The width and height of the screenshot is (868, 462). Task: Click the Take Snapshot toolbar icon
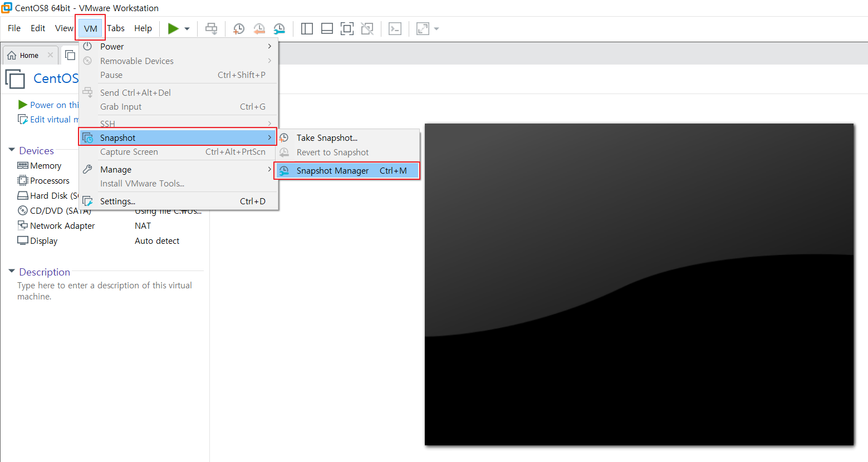(x=239, y=29)
